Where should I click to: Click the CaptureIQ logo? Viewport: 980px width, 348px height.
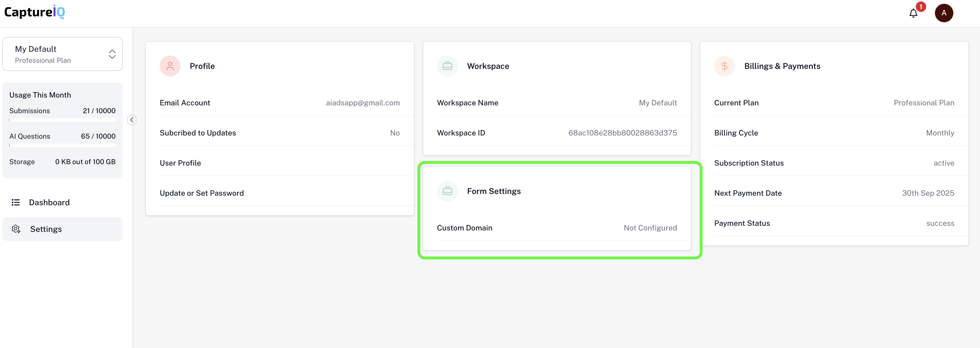[x=35, y=12]
